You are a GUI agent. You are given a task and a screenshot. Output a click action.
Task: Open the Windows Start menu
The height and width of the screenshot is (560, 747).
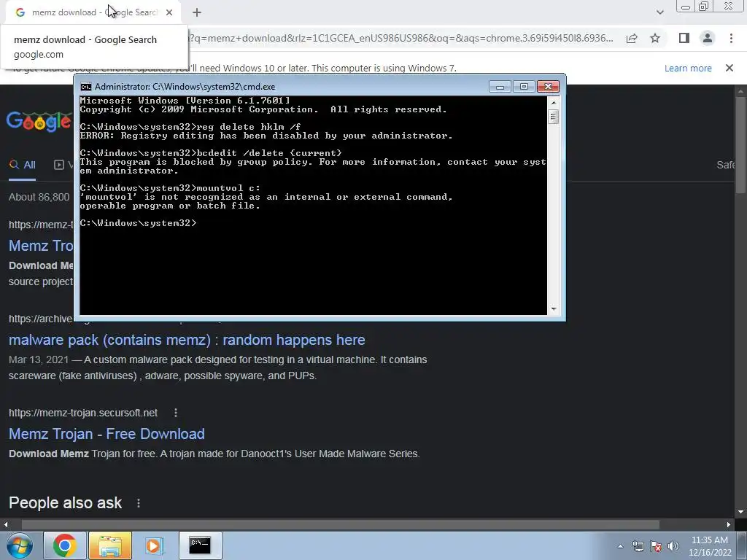pos(20,545)
